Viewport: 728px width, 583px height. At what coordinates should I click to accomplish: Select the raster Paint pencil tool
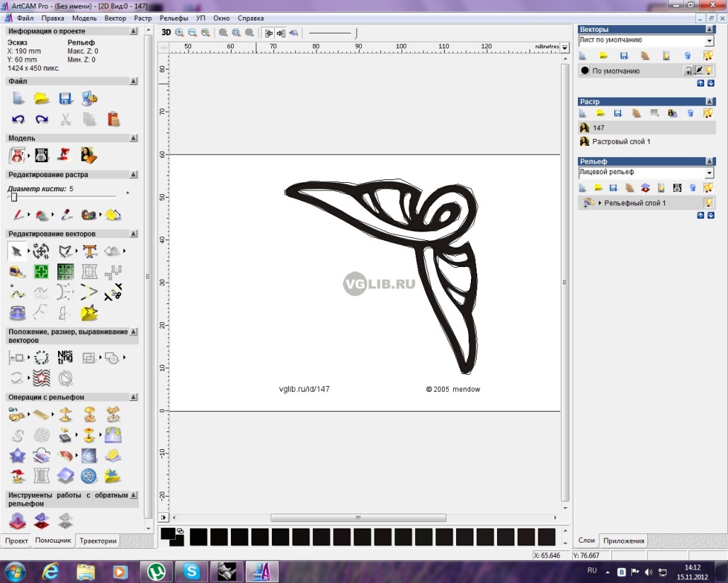(x=18, y=215)
